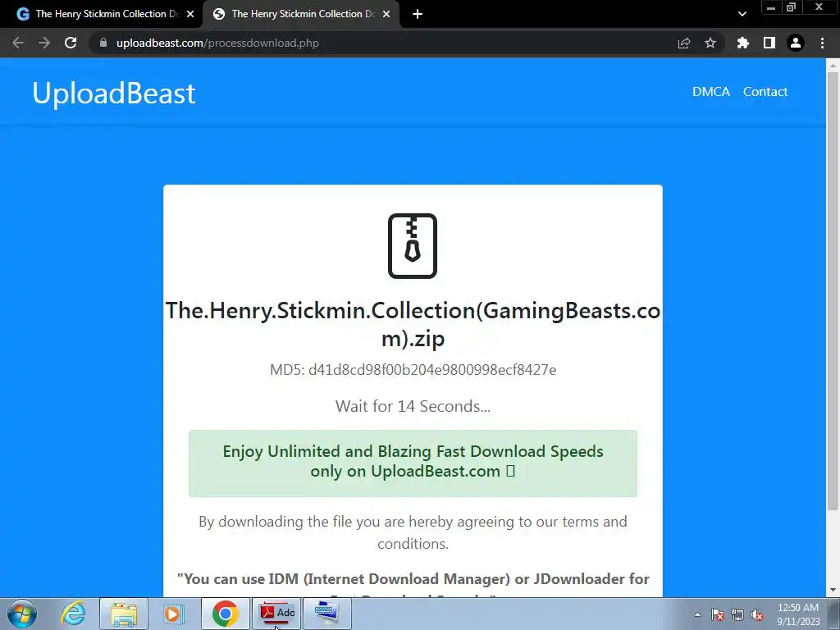The image size is (840, 630).
Task: Click the padlock site info icon
Action: pyautogui.click(x=103, y=43)
